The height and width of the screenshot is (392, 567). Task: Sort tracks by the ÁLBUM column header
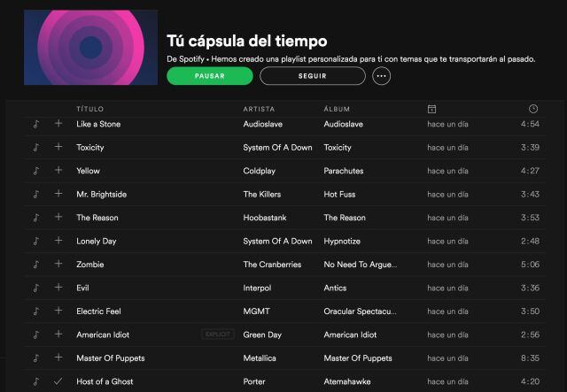pyautogui.click(x=337, y=109)
